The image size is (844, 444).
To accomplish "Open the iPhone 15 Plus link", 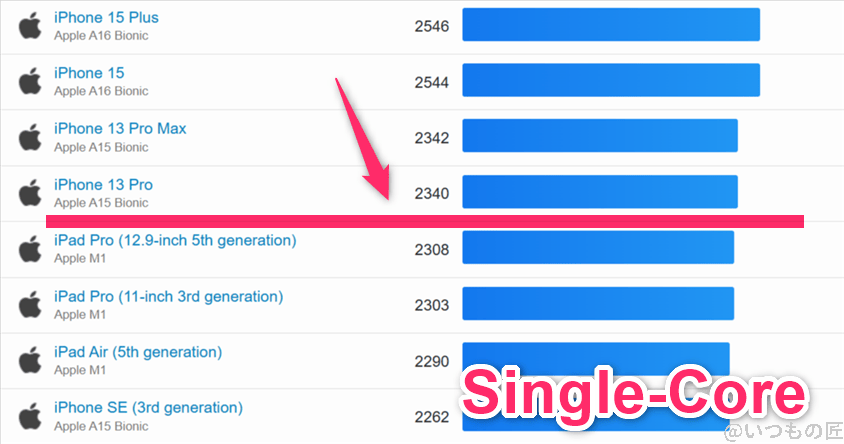I will [106, 17].
